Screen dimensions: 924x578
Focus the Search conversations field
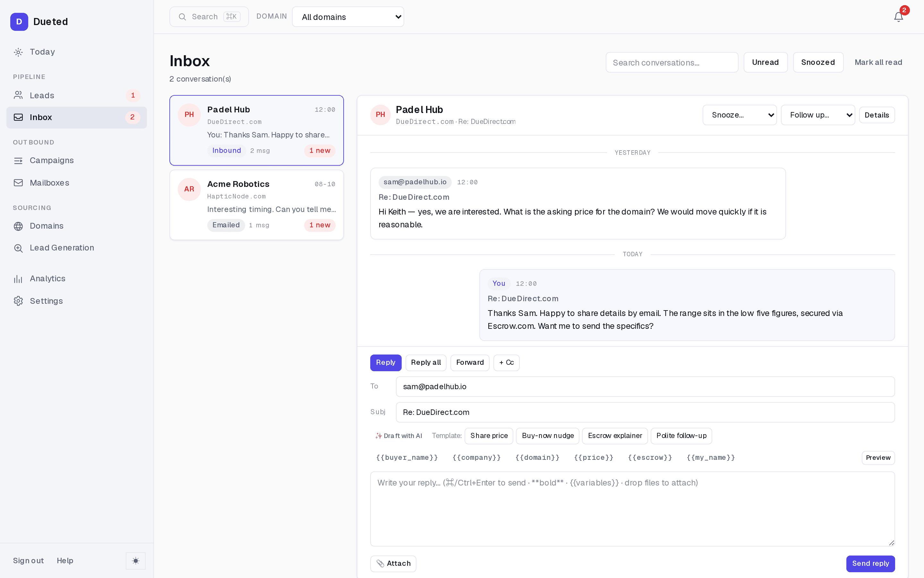672,62
